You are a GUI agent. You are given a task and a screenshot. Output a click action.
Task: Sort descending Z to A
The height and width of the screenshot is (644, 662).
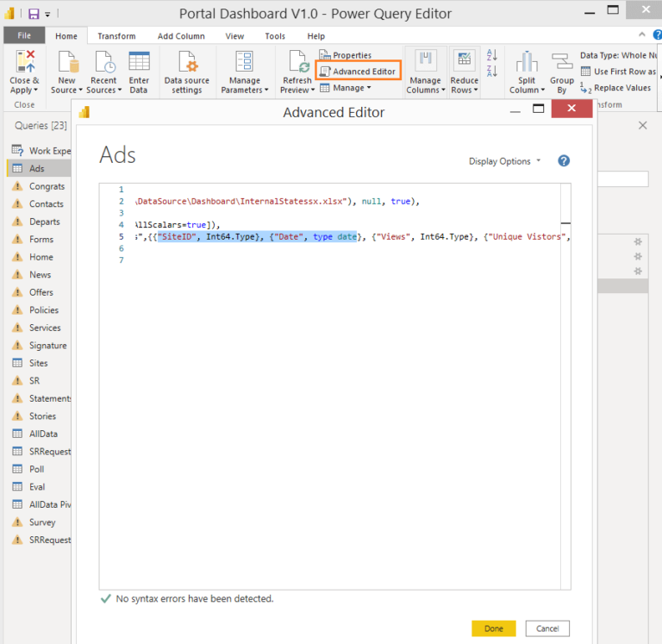point(492,71)
